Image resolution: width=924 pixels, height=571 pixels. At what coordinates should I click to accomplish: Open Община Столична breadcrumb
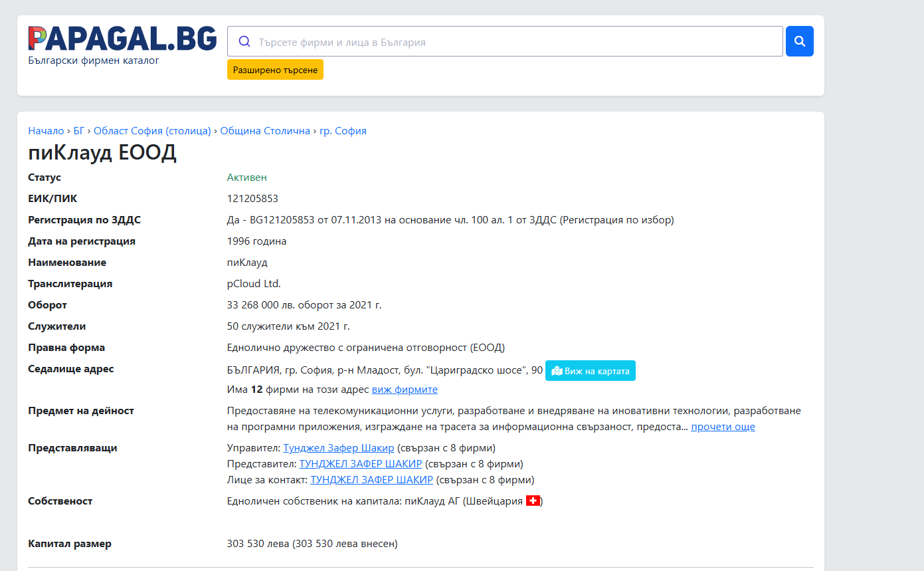(265, 131)
